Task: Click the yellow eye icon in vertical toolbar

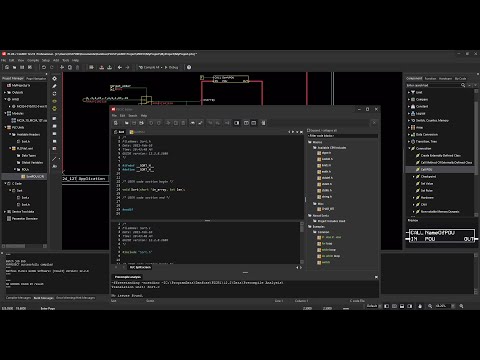Action: click(54, 101)
